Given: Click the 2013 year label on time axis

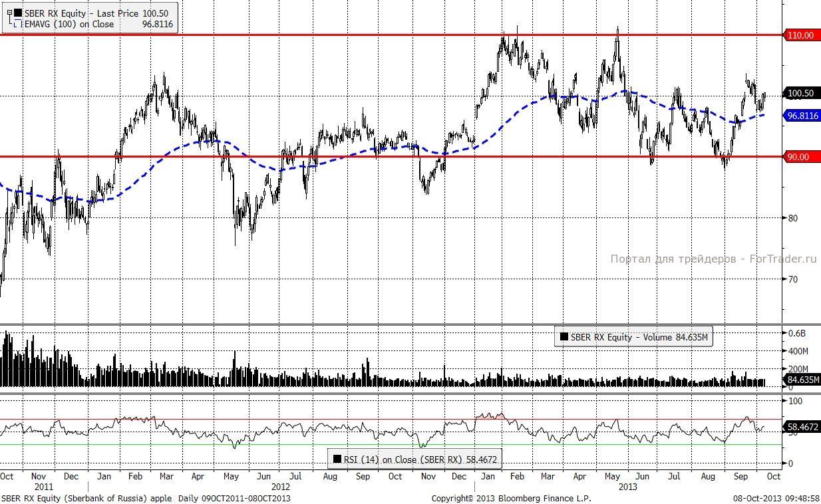Looking at the screenshot, I should [628, 487].
